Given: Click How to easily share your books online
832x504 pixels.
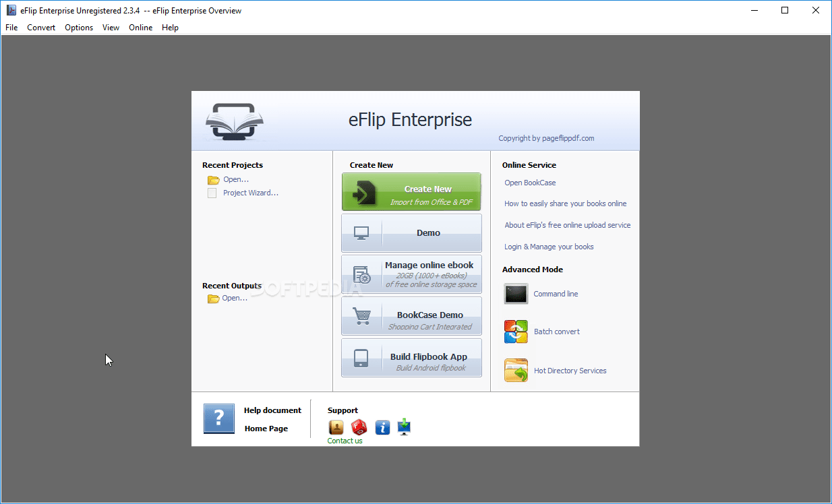Looking at the screenshot, I should point(566,203).
